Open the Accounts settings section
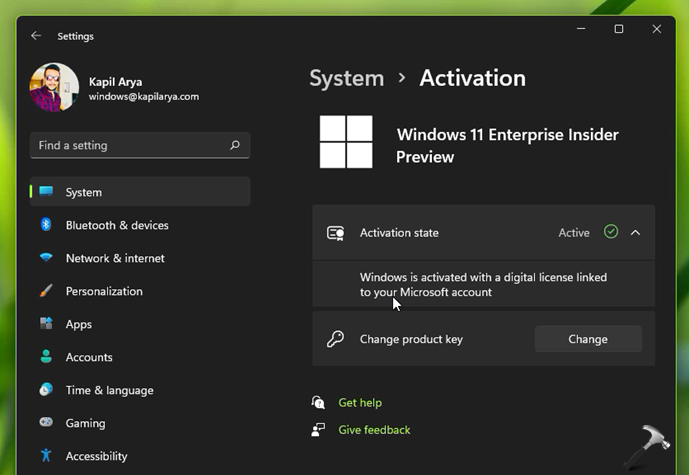 tap(89, 357)
